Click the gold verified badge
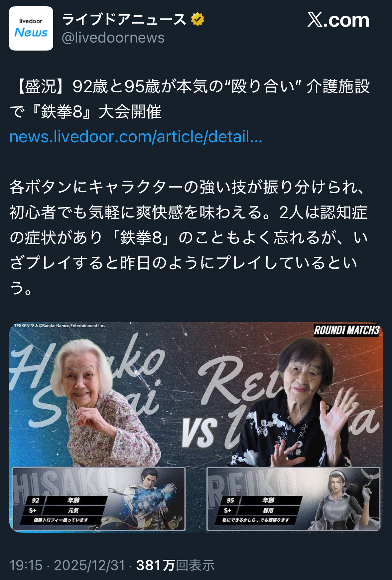Image resolution: width=392 pixels, height=580 pixels. click(197, 19)
